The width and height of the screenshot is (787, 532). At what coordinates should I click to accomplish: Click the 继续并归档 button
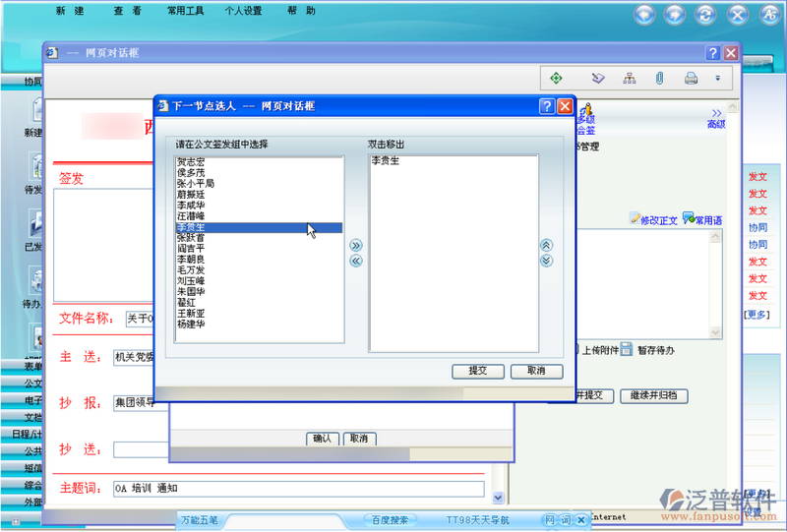coord(653,395)
